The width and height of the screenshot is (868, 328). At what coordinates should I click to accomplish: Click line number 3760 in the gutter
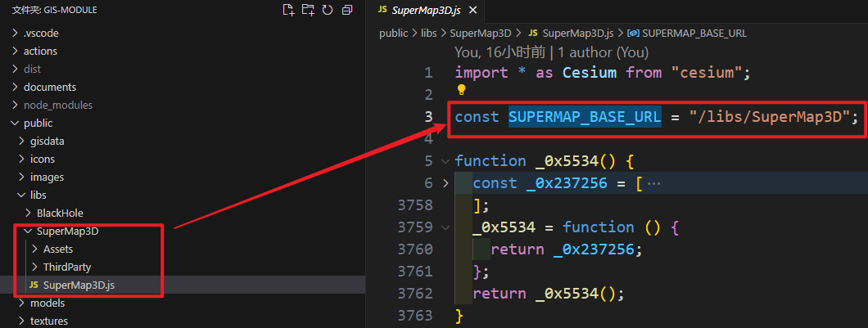pos(416,249)
